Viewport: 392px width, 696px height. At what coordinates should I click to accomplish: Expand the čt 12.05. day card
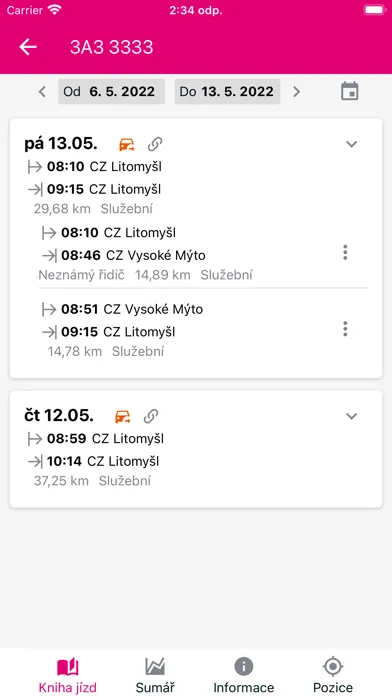point(352,416)
